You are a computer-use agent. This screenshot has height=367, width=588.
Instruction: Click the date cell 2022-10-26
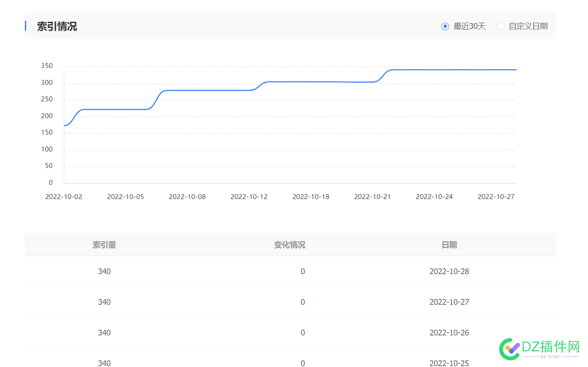point(449,332)
